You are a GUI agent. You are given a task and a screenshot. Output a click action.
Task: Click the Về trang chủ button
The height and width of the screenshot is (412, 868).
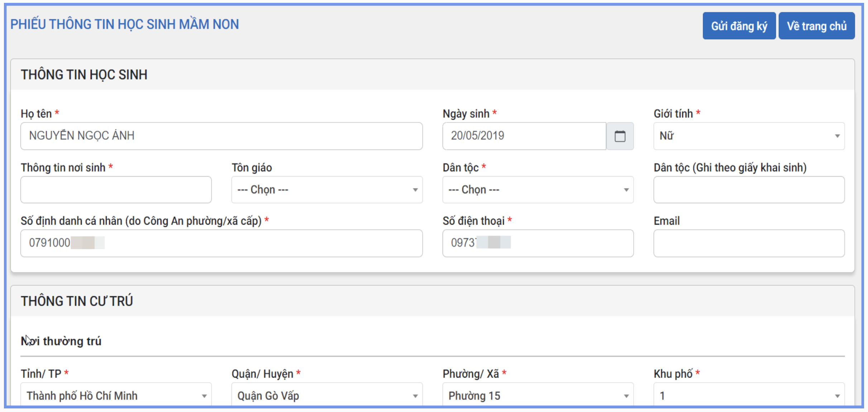[816, 26]
